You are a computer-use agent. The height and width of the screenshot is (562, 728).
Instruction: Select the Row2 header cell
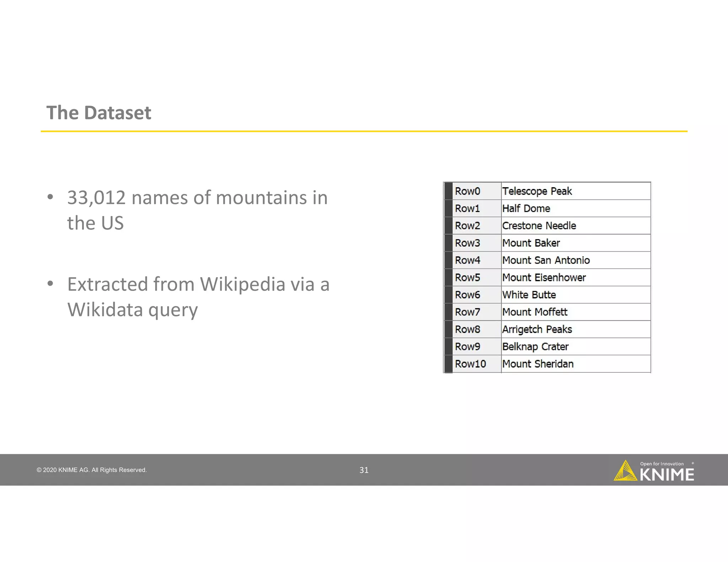coord(476,226)
